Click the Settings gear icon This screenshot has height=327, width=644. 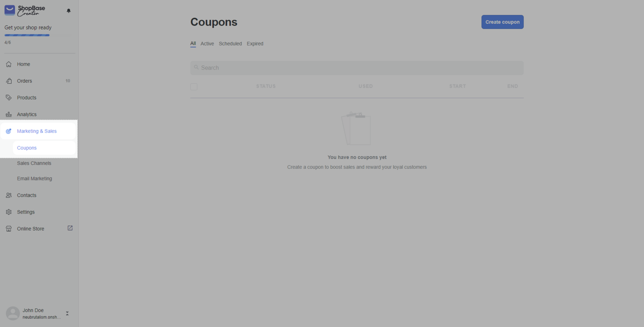[x=8, y=212]
